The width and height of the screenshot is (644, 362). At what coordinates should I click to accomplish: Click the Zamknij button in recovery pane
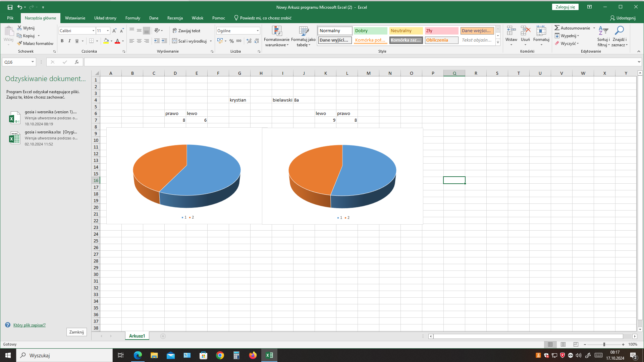76,332
